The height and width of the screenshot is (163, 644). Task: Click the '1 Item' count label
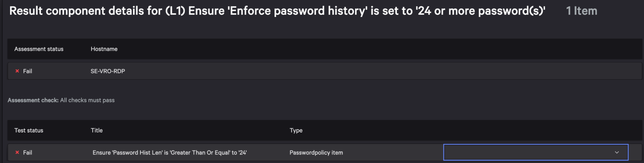coord(582,11)
